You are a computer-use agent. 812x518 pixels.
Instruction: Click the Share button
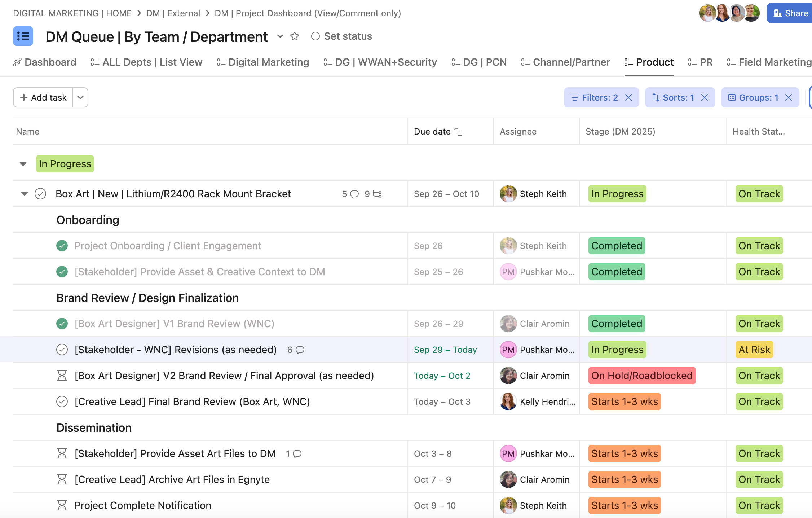[x=790, y=13]
